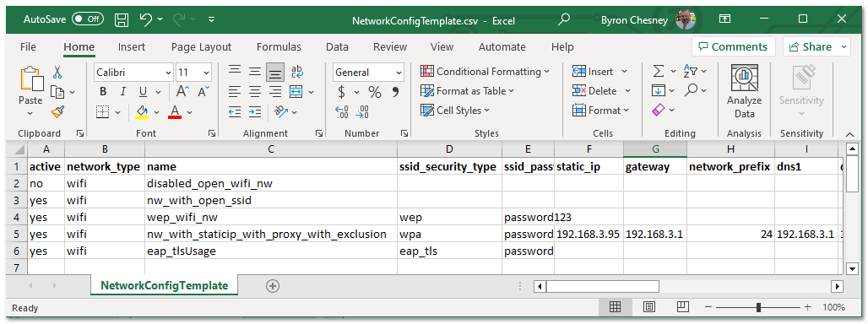The width and height of the screenshot is (868, 324).
Task: Apply yellow Fill Color to cell
Action: (x=142, y=112)
